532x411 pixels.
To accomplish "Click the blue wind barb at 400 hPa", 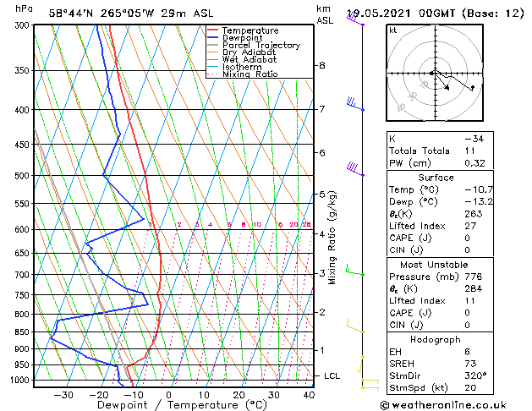I will tap(355, 104).
